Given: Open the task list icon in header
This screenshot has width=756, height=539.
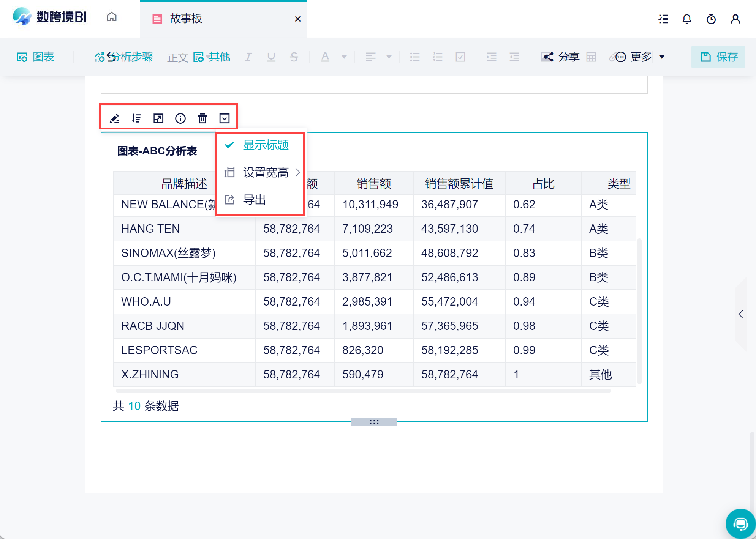Looking at the screenshot, I should point(663,19).
